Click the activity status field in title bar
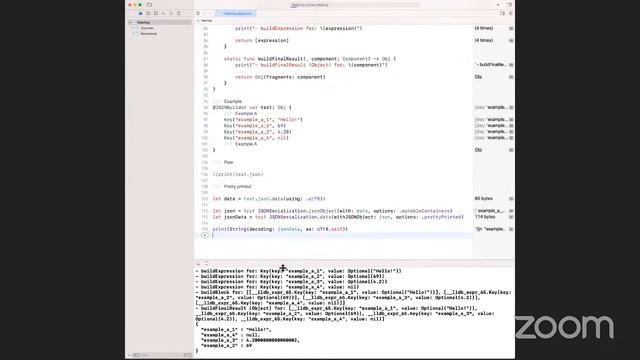 354,5
